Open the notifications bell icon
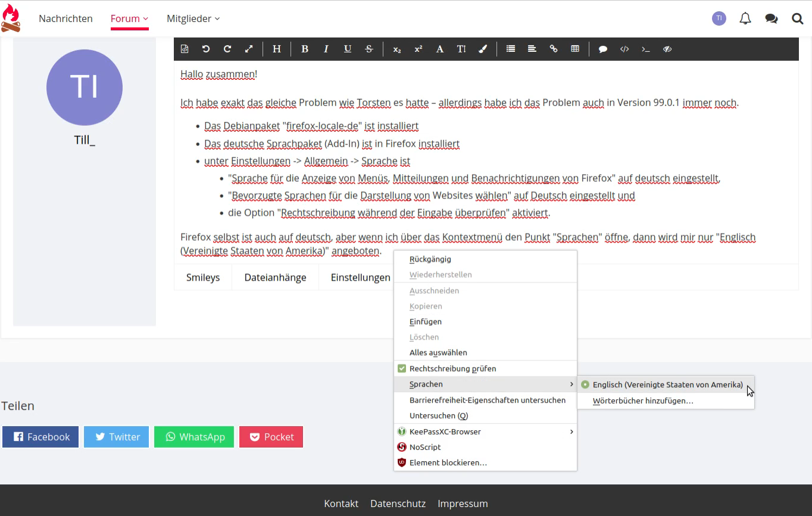Screen dimensions: 812x516 point(745,18)
